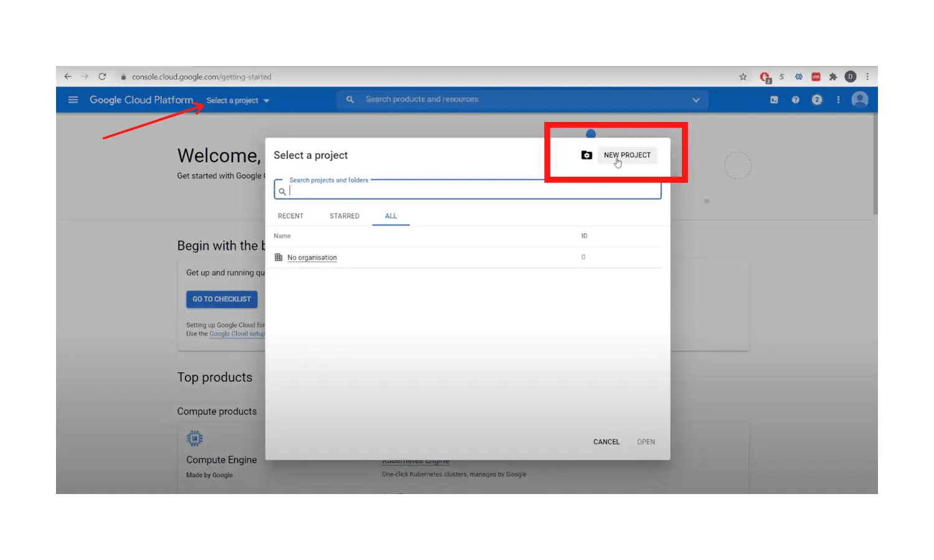Click GO TO CHECKLIST button
The width and height of the screenshot is (934, 560).
click(222, 299)
